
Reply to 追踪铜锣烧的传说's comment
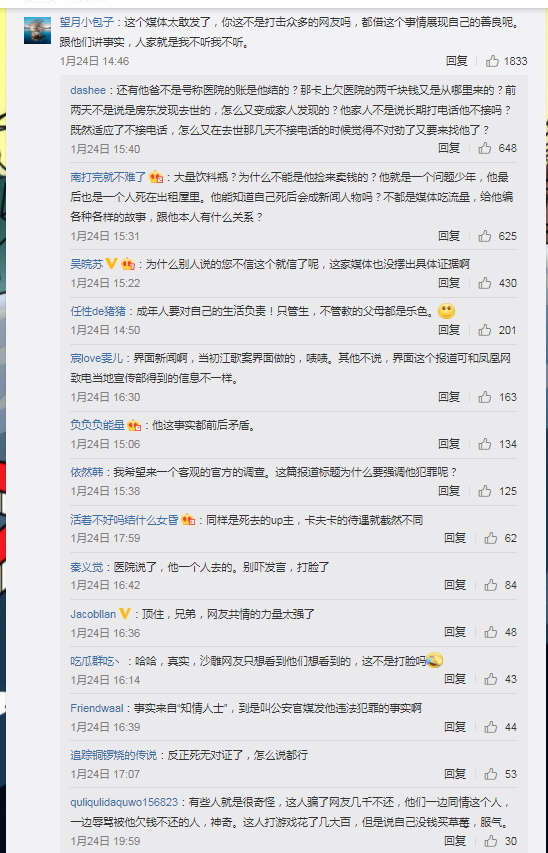point(455,774)
